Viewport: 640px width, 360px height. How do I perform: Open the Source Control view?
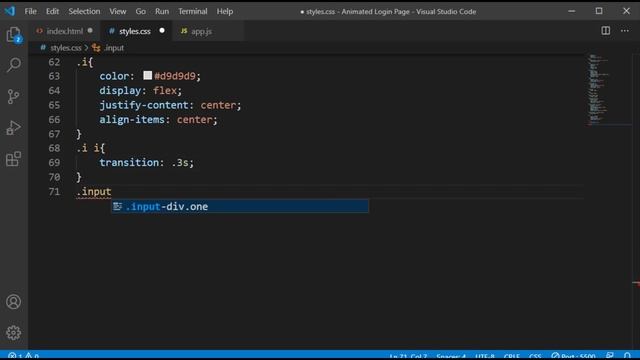(13, 96)
